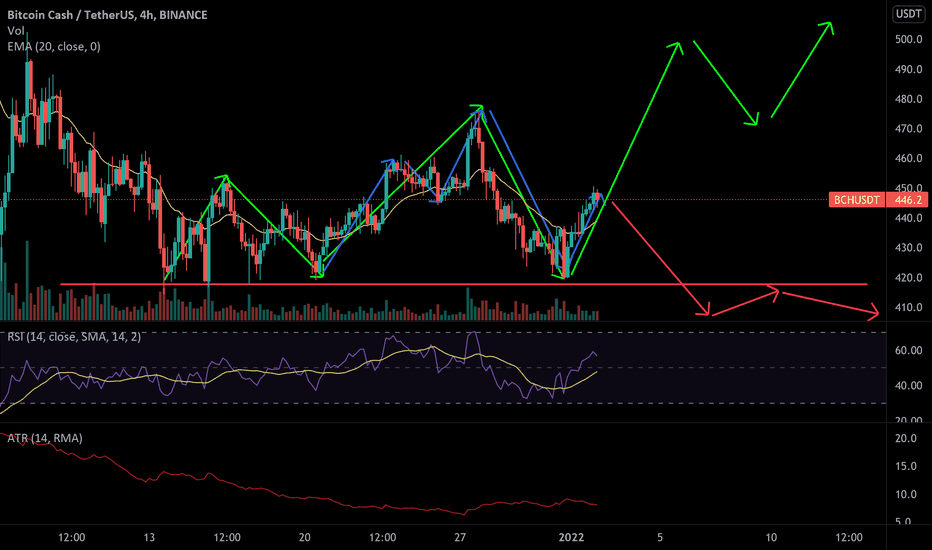Click the 27 date label on time axis
Image resolution: width=932 pixels, height=550 pixels.
click(460, 538)
